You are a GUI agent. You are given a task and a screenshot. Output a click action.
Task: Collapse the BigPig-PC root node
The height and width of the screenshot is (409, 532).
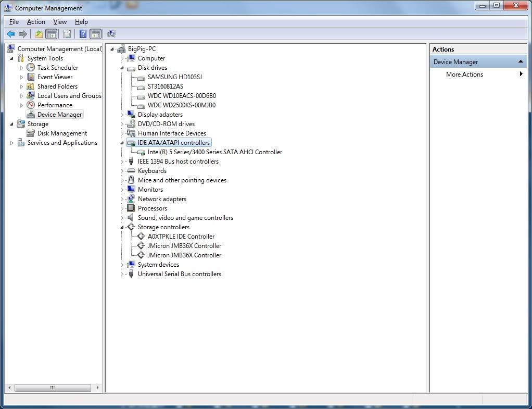(112, 49)
